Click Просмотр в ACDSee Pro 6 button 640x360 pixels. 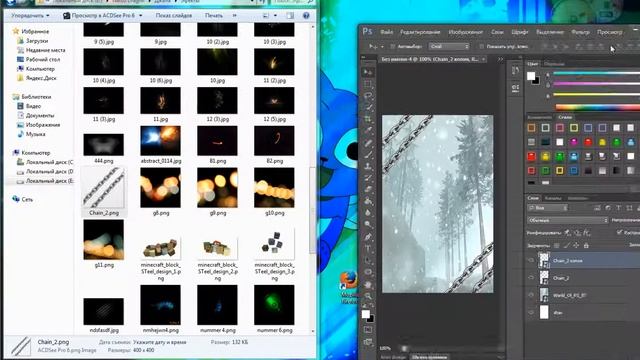tap(98, 16)
